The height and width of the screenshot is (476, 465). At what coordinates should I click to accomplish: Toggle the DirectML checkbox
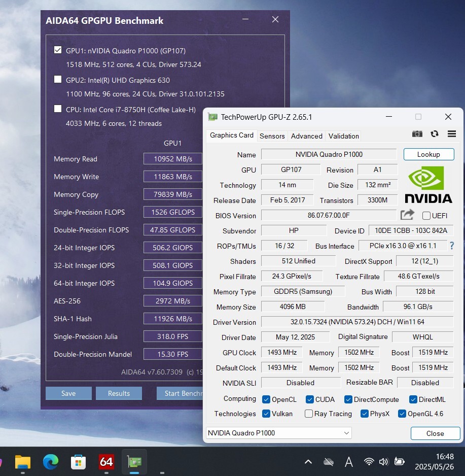[413, 399]
